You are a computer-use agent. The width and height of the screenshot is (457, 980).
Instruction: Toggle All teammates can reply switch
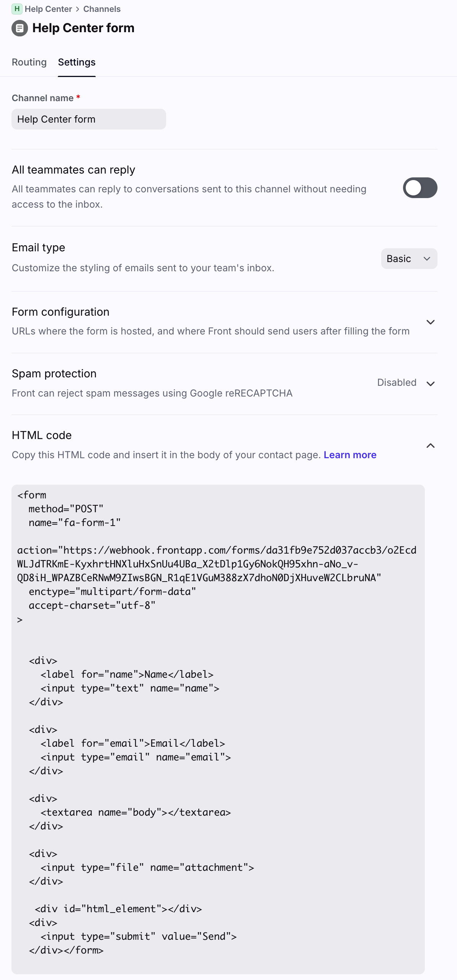(420, 188)
